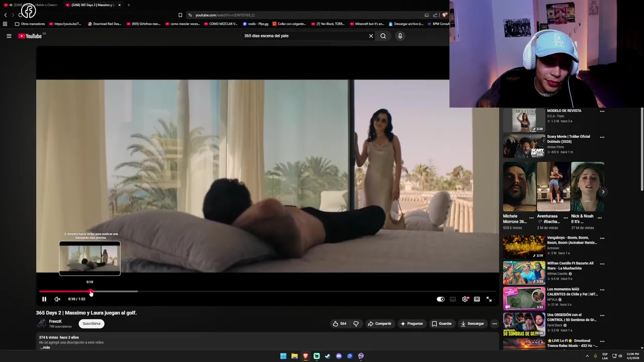This screenshot has width=644, height=362.
Task: Open options for Vengaboys Boom Boom video
Action: (x=602, y=238)
